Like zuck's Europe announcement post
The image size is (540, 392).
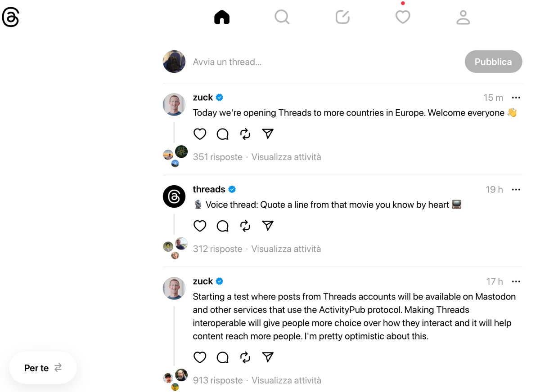click(200, 134)
